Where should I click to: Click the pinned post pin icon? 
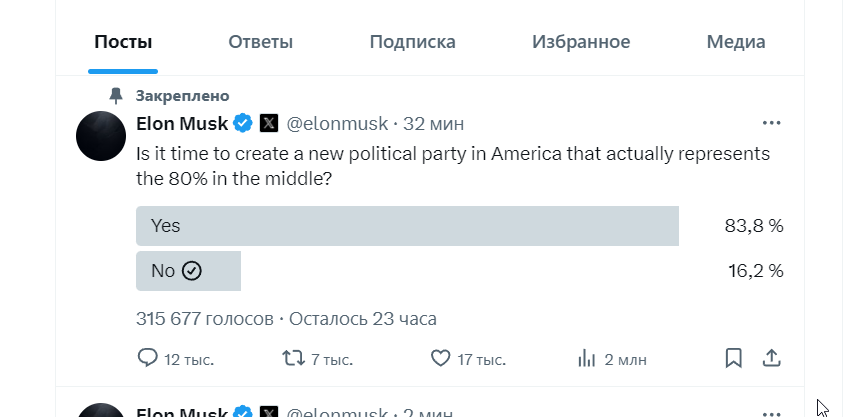click(116, 96)
